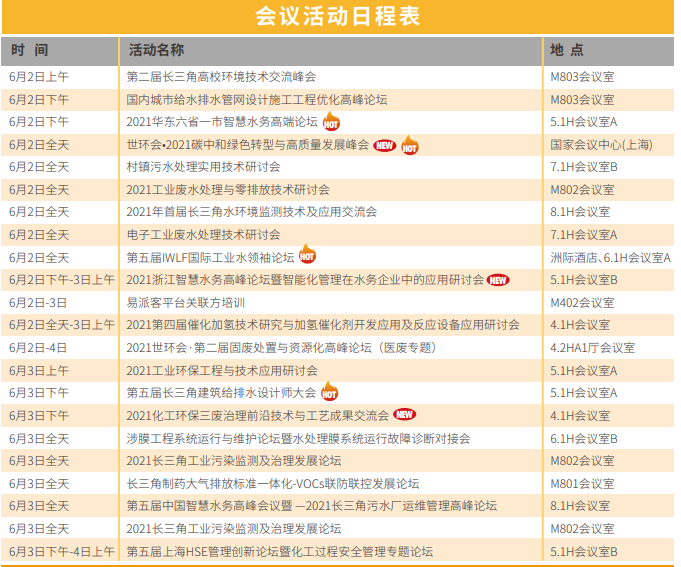Click the 国家会议中心(上海) location
The height and width of the screenshot is (567, 681).
point(601,144)
